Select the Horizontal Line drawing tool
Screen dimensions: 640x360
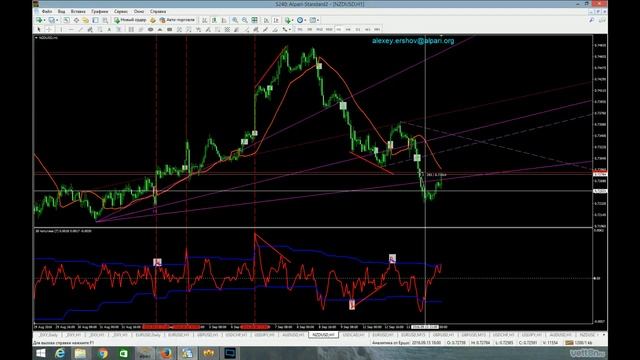click(x=71, y=29)
